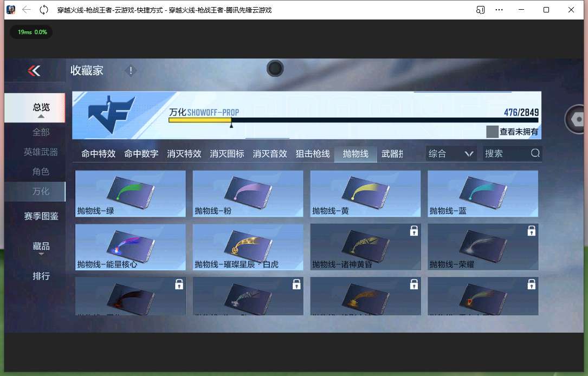Refresh the cloud game page

[44, 10]
